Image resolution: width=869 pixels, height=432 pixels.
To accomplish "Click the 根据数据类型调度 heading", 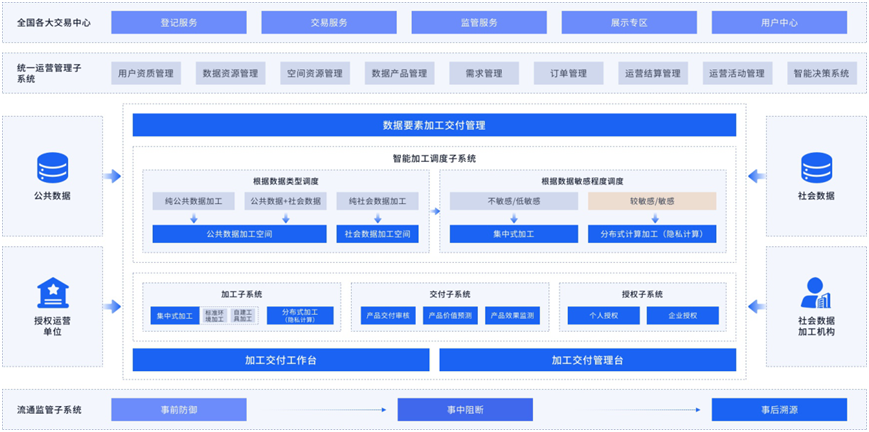I will click(x=286, y=181).
